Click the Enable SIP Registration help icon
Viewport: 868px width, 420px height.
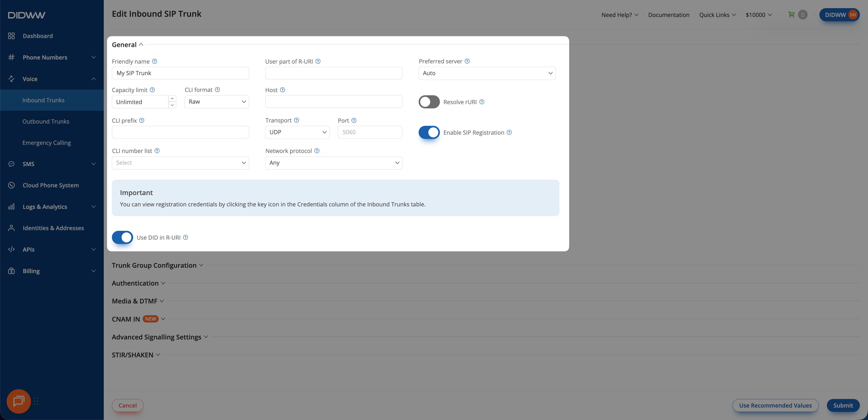(509, 132)
